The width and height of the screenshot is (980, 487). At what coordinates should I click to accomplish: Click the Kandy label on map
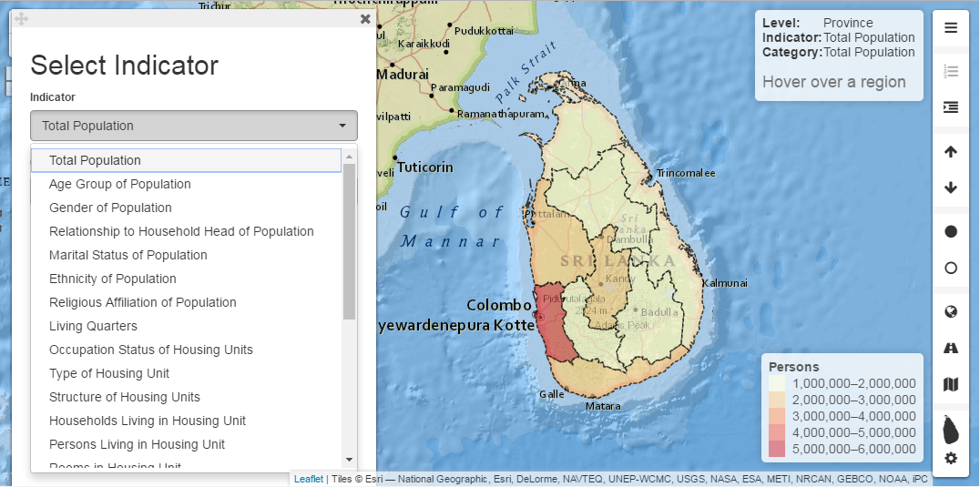620,279
